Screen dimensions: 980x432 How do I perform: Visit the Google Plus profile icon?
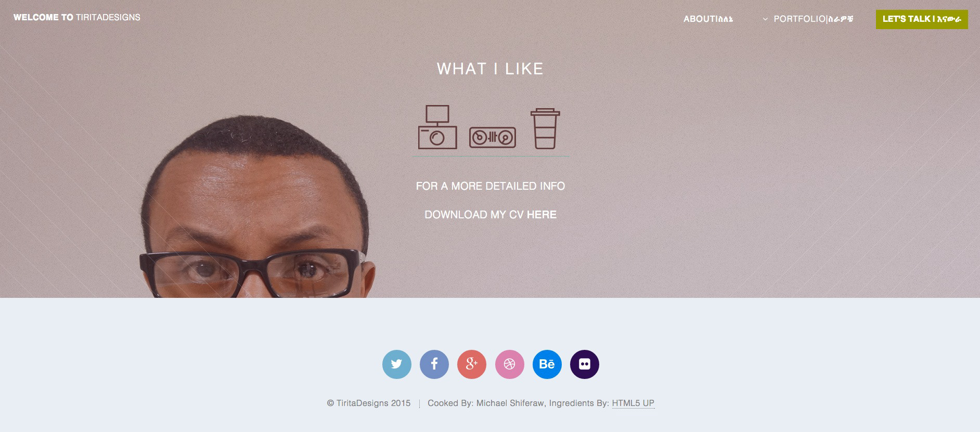tap(472, 364)
